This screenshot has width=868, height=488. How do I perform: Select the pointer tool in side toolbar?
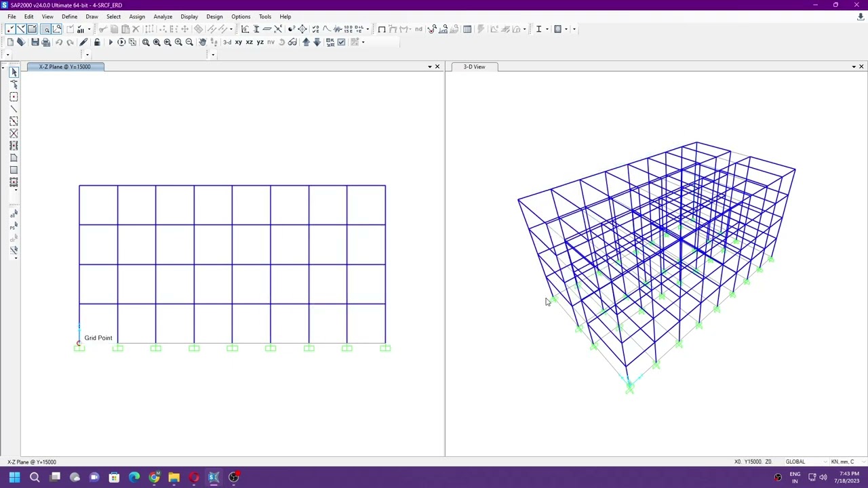[14, 72]
